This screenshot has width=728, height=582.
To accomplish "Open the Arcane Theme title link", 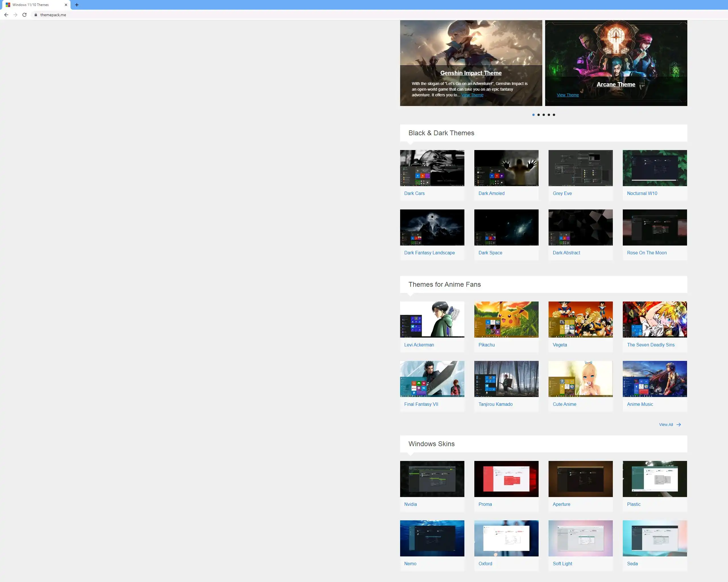I will click(616, 84).
